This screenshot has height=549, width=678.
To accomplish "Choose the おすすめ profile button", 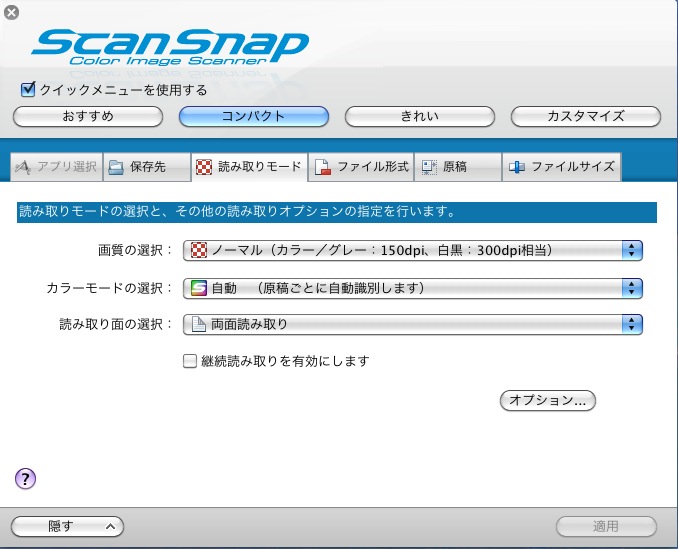I will click(x=88, y=116).
